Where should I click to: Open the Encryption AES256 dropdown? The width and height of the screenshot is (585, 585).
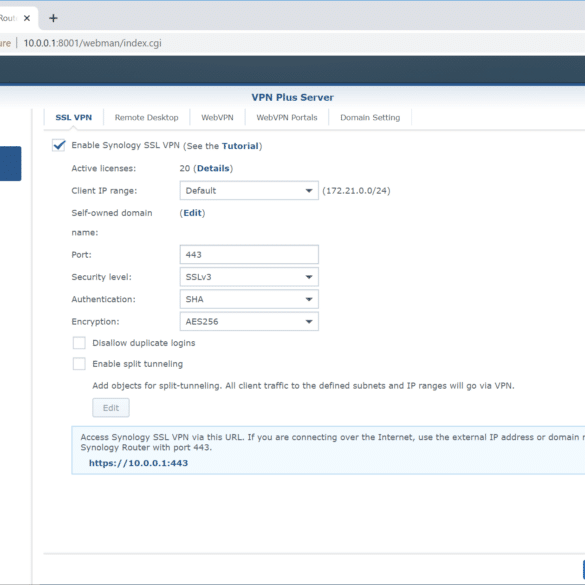(249, 322)
